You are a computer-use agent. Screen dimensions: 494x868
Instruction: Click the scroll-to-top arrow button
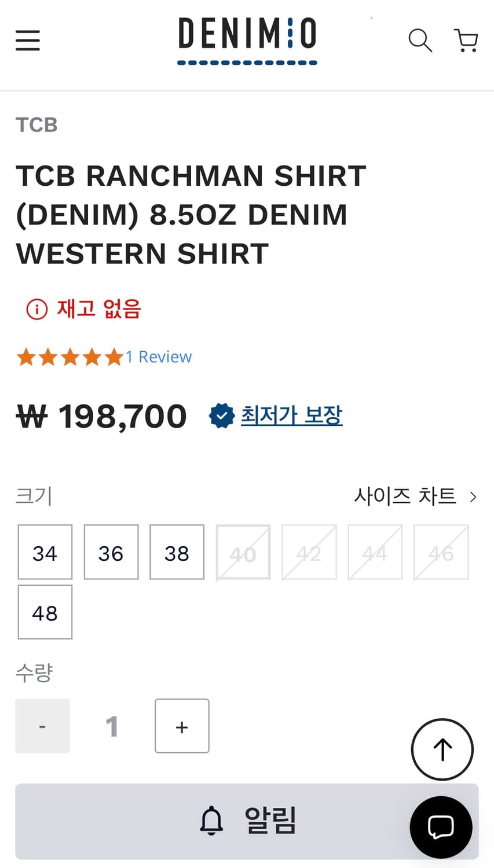click(x=442, y=749)
